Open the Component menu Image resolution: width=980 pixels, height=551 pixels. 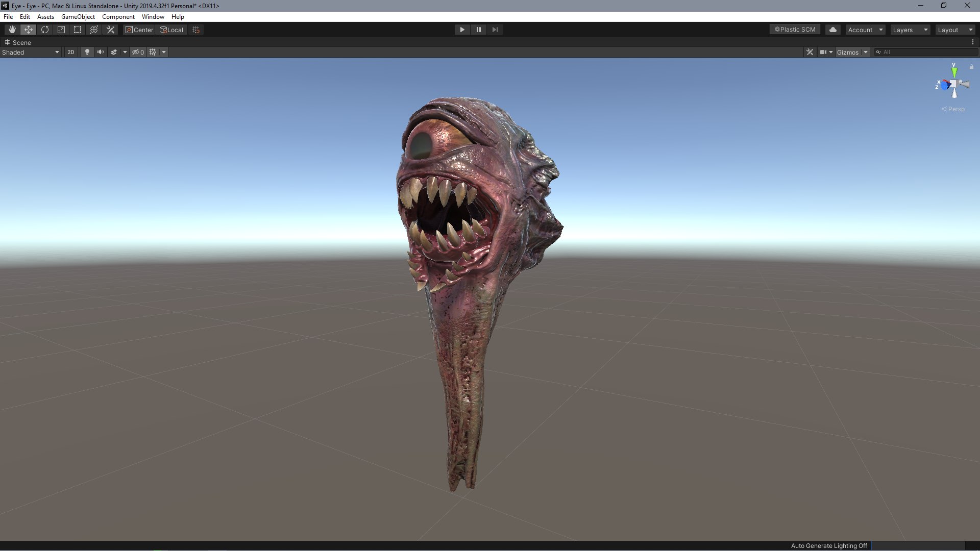(x=117, y=16)
